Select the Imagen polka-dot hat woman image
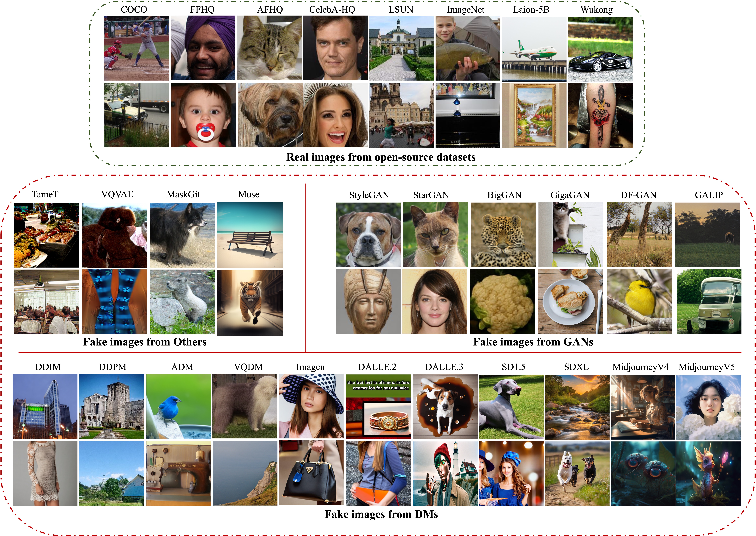 click(311, 406)
